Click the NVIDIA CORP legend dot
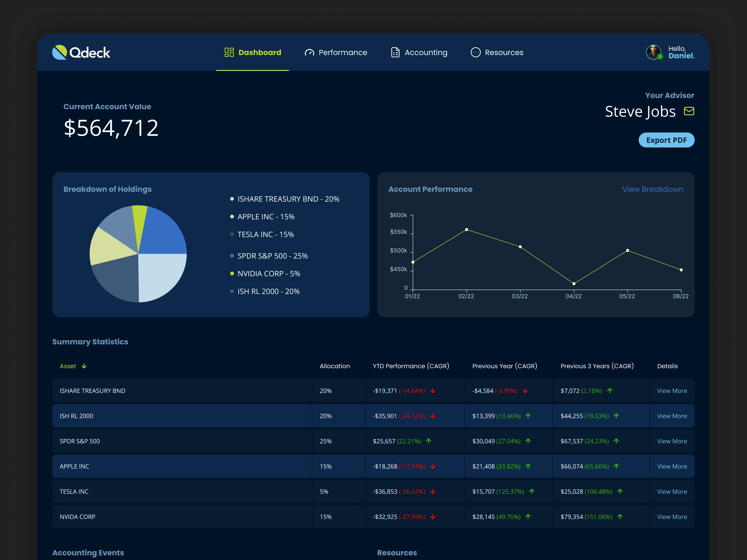The image size is (747, 560). [x=232, y=274]
